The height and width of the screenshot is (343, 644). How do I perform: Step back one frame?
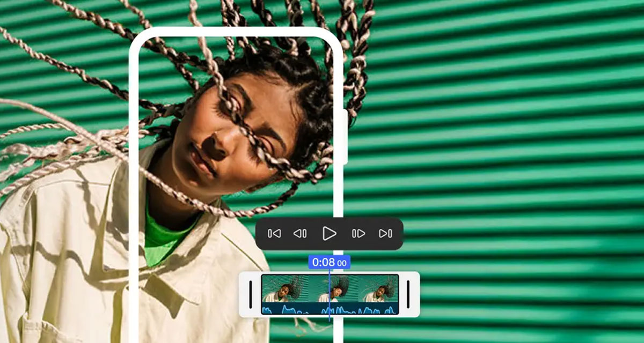[300, 234]
